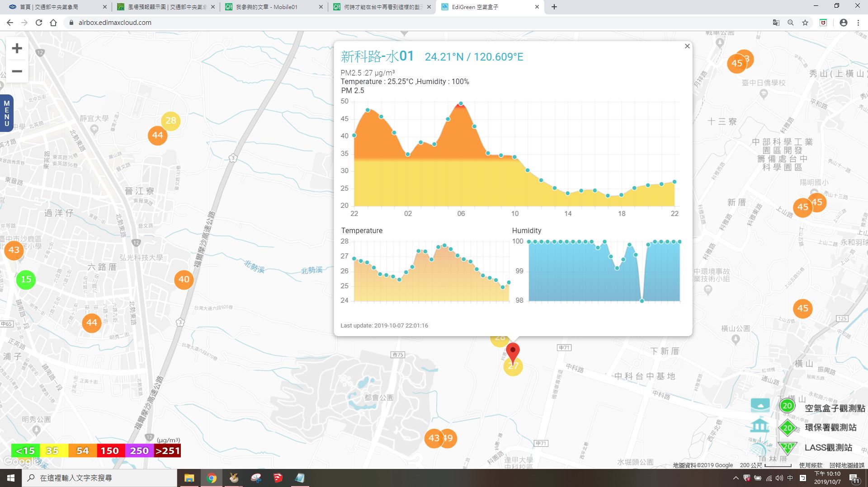Select the EdiGreen 空氣盒子 tab
This screenshot has width=868, height=487.
(490, 7)
